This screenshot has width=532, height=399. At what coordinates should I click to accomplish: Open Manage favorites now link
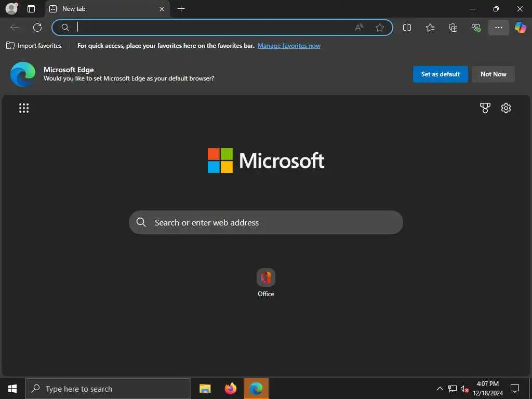click(x=289, y=46)
